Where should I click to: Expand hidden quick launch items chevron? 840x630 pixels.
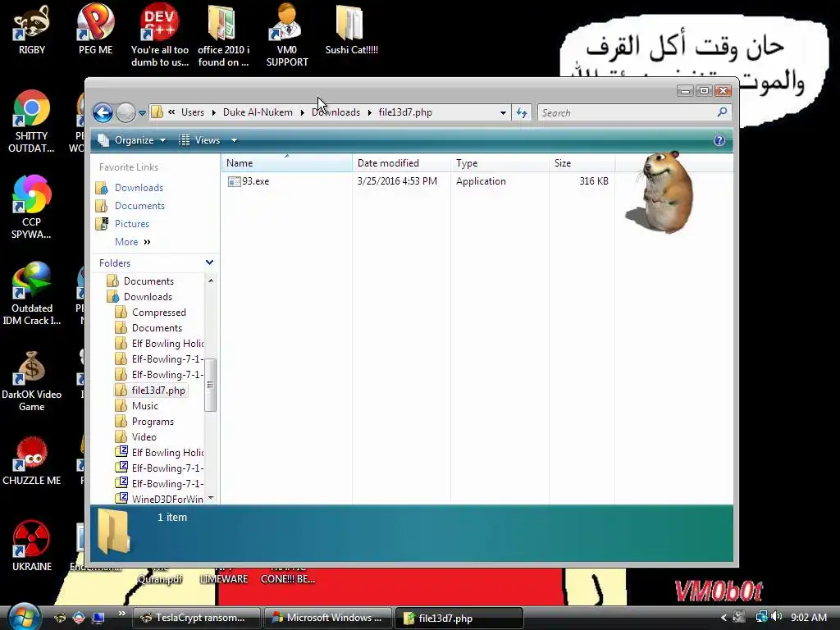pyautogui.click(x=121, y=614)
